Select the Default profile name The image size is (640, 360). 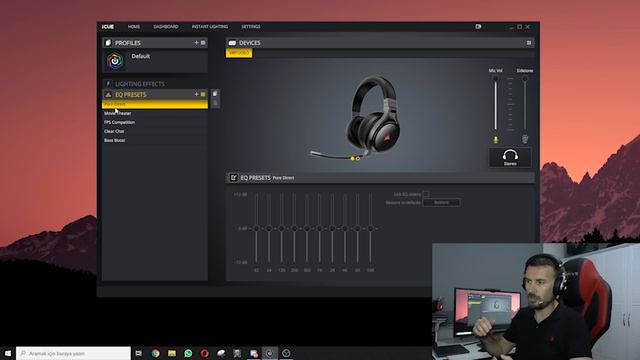pyautogui.click(x=141, y=56)
